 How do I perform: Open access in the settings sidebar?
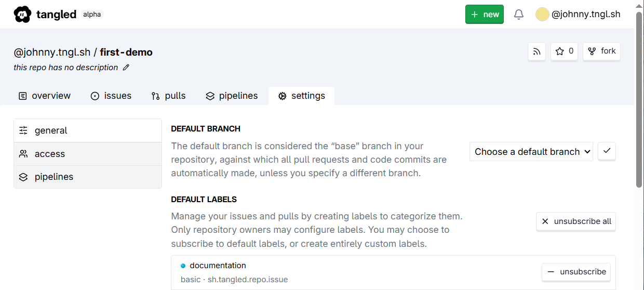[88, 154]
